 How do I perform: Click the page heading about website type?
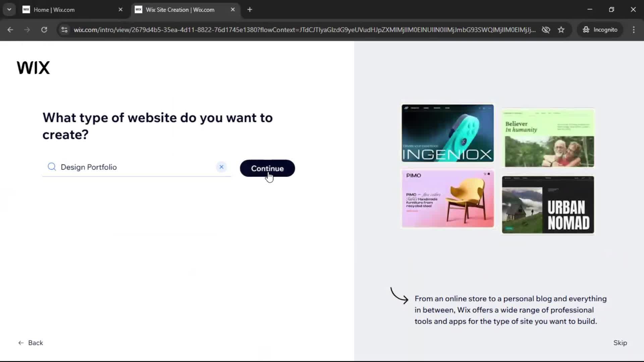coord(158,126)
